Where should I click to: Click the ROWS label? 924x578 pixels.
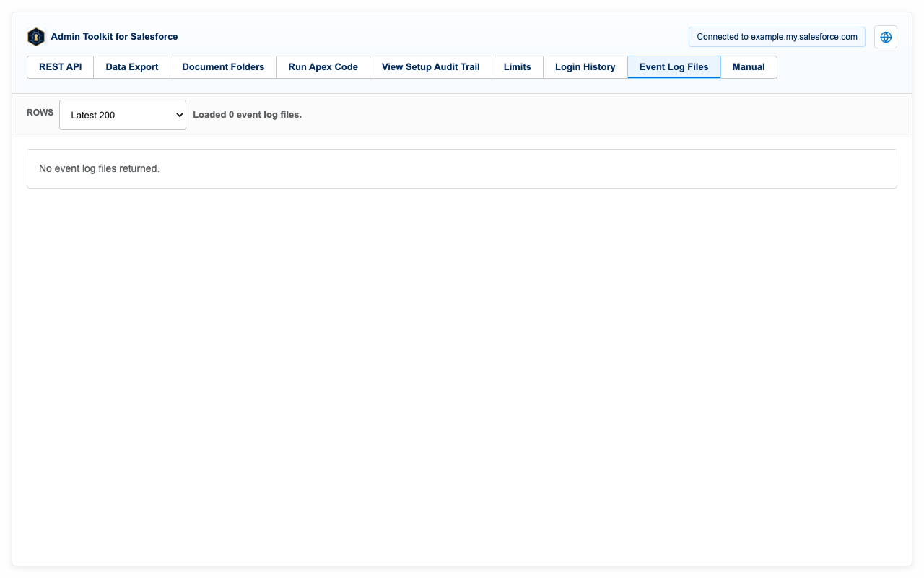point(40,113)
